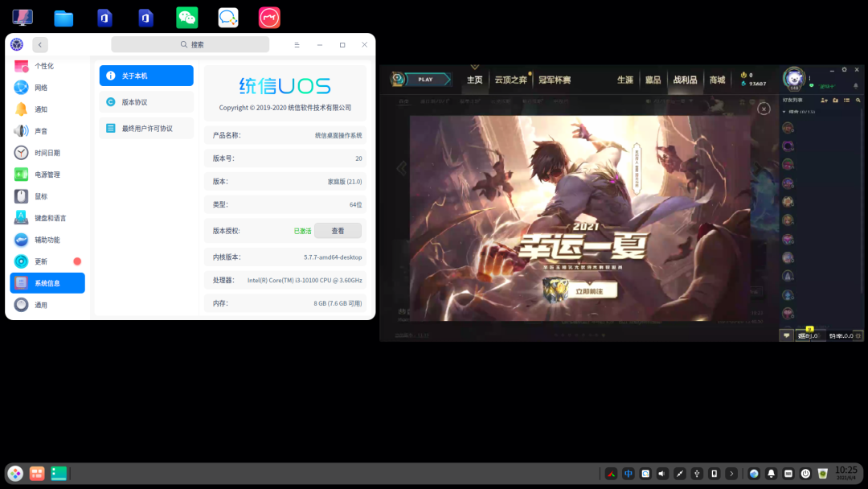Viewport: 868px width, 489px height.
Task: Click the volume speaker tray icon
Action: [662, 474]
